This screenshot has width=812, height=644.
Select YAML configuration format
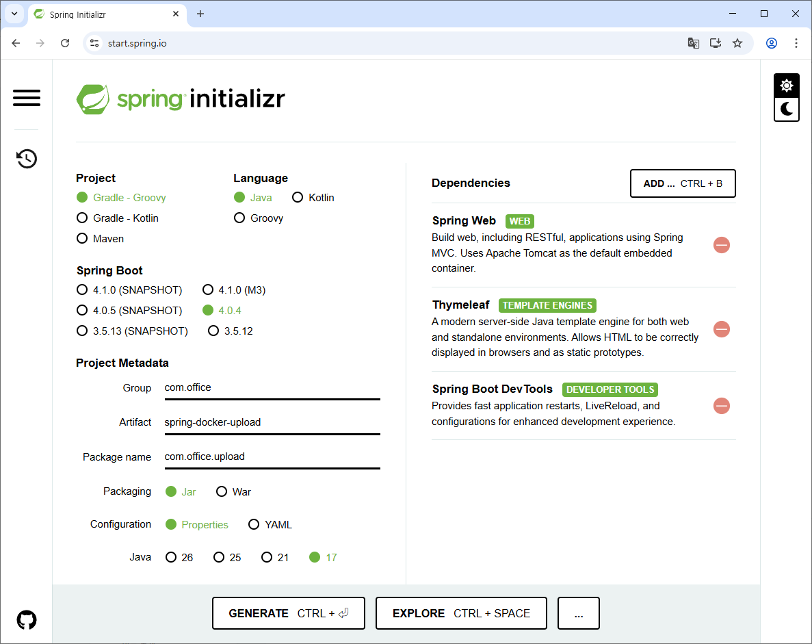pyautogui.click(x=270, y=524)
